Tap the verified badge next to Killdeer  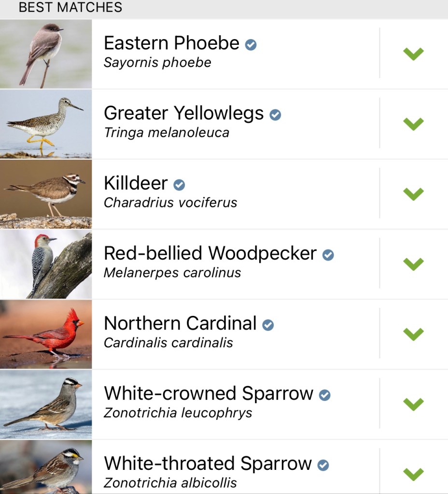tap(179, 185)
